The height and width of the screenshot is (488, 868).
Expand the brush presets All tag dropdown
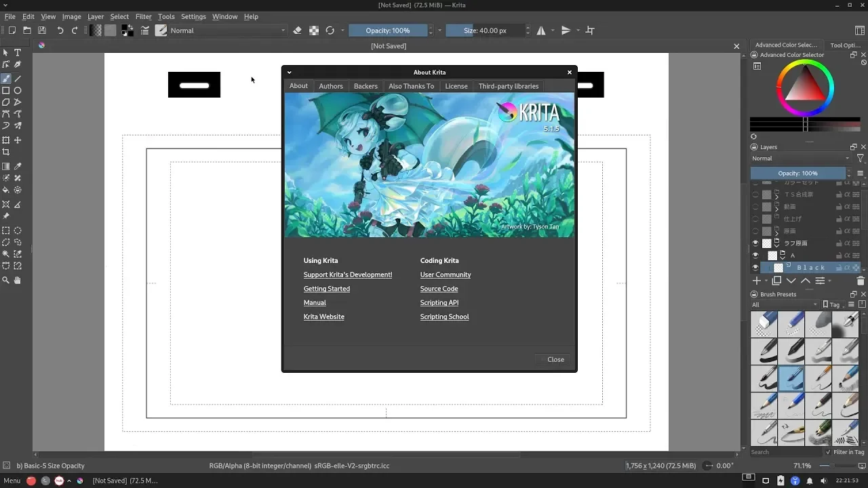click(784, 305)
